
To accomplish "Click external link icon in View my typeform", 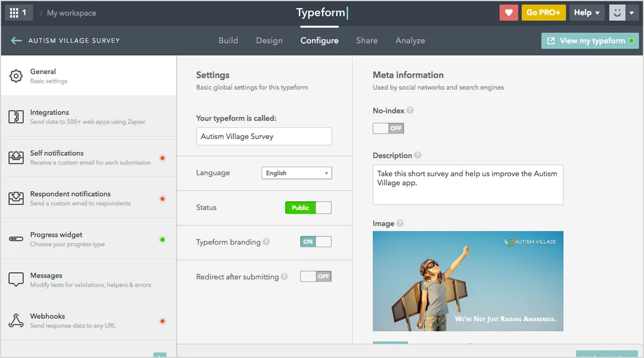I will click(551, 41).
